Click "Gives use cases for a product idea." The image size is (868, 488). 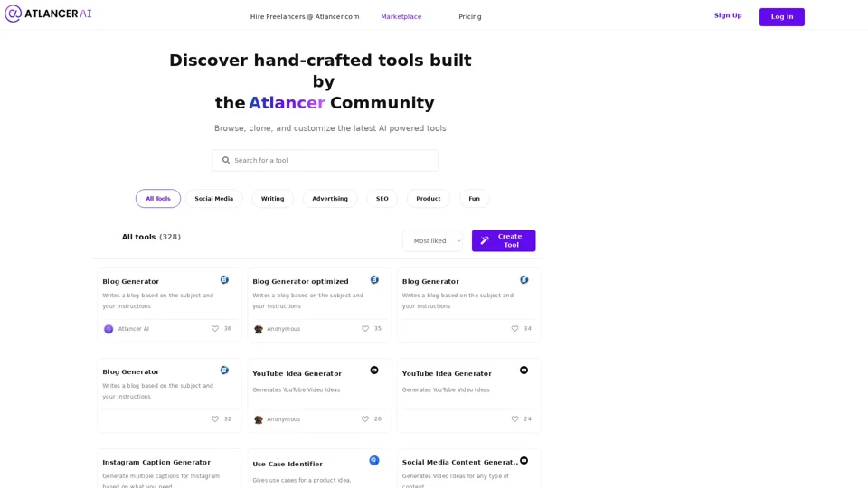(302, 480)
